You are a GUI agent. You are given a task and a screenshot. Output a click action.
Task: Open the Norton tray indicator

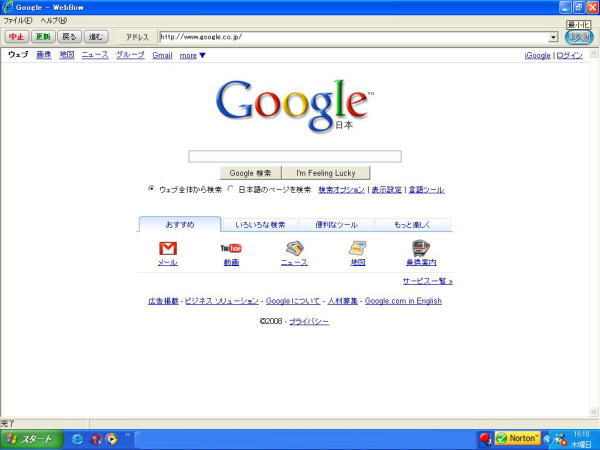(x=518, y=439)
